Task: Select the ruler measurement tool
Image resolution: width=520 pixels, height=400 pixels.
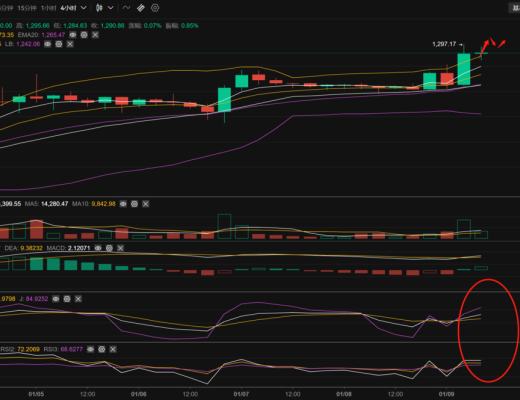Action: click(141, 8)
